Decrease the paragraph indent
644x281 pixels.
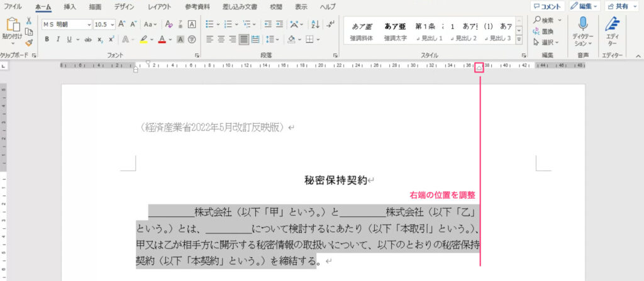268,25
